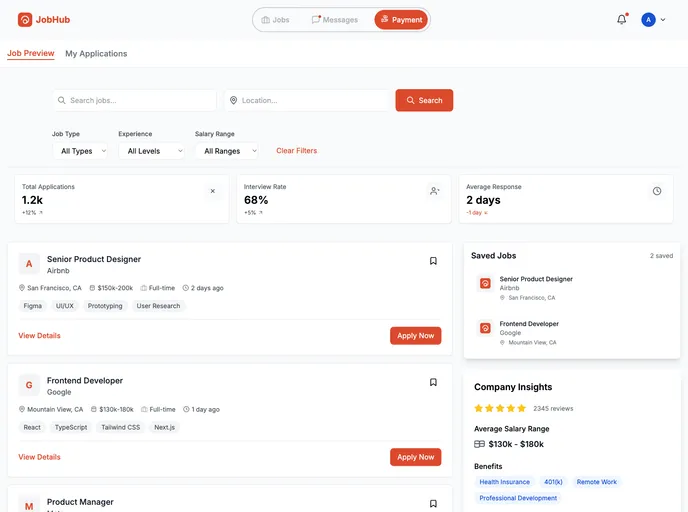Screen dimensions: 688x512
Task: Bookmark the Product Manager job
Action: [433, 504]
